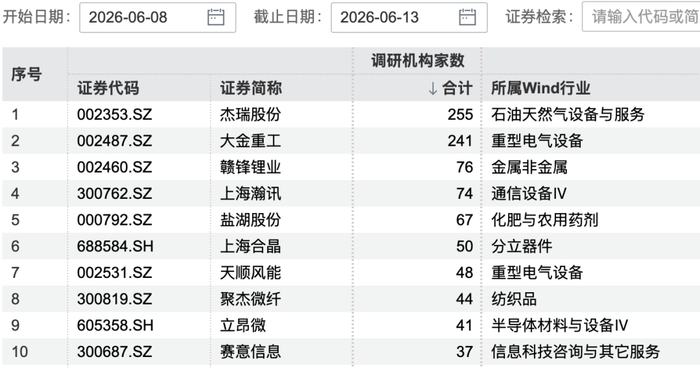The width and height of the screenshot is (700, 368).
Task: Click the 所属Wind行业 column header
Action: 541,88
